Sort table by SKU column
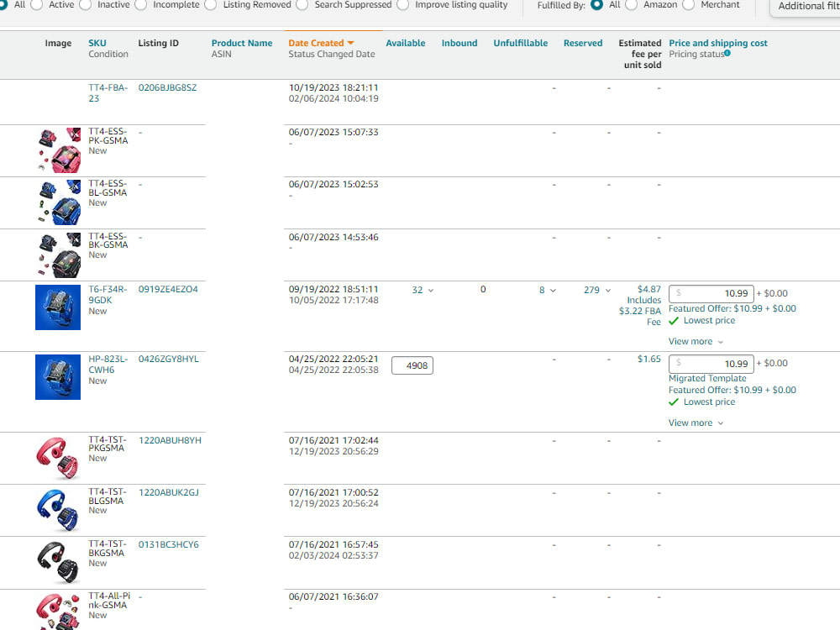840x630 pixels. tap(97, 43)
